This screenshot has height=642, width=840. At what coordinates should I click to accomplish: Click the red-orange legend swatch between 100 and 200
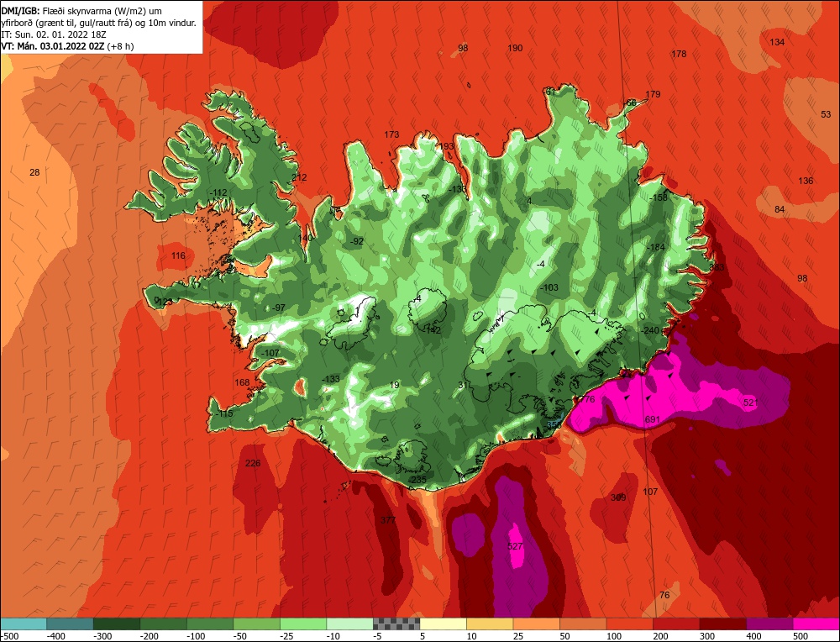[x=629, y=624]
